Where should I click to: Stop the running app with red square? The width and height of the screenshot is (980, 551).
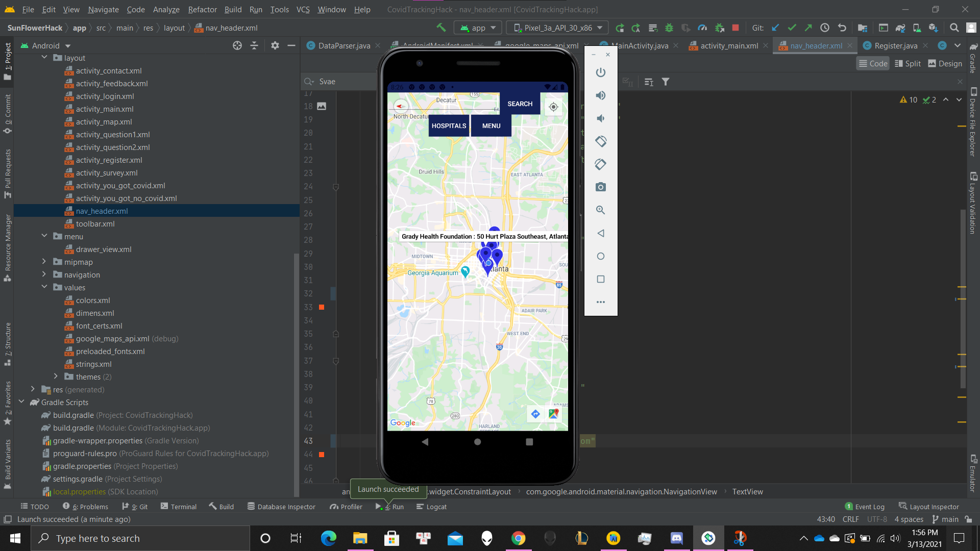click(x=736, y=28)
